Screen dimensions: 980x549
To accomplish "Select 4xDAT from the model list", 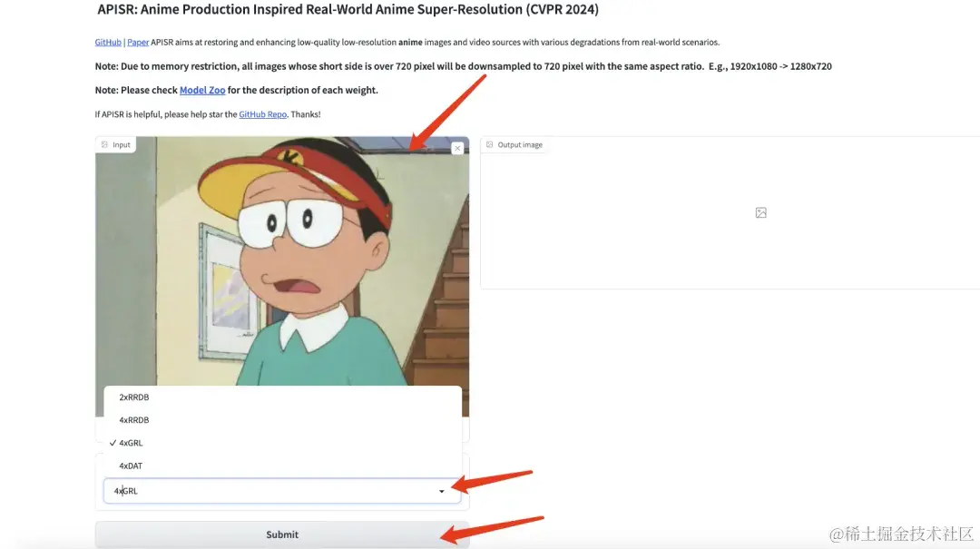I will (x=282, y=466).
